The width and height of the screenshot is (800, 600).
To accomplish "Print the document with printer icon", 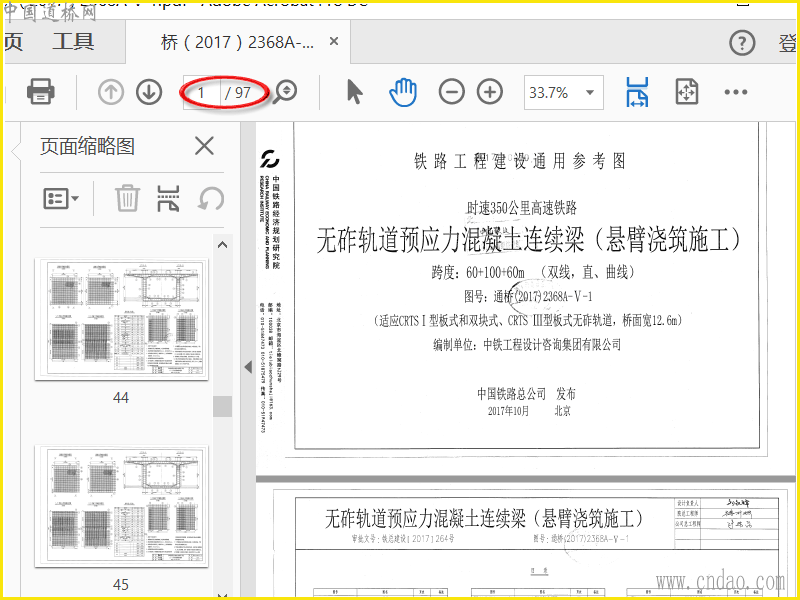I will pyautogui.click(x=41, y=92).
